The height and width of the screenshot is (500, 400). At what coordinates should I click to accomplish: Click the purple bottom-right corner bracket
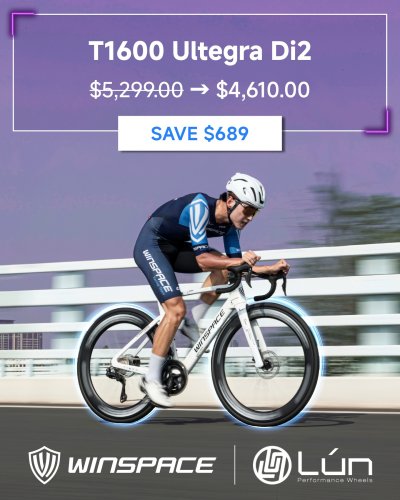[x=378, y=122]
